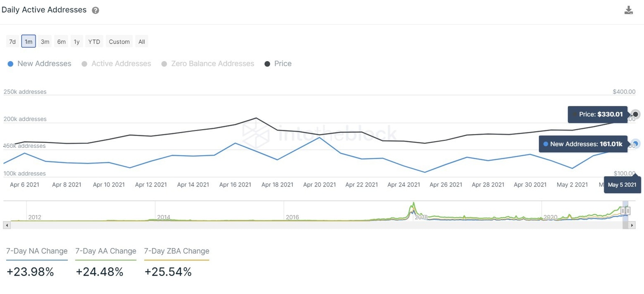Viewport: 644px width, 294px height.
Task: Click the New Addresses data point marker
Action: tap(635, 144)
